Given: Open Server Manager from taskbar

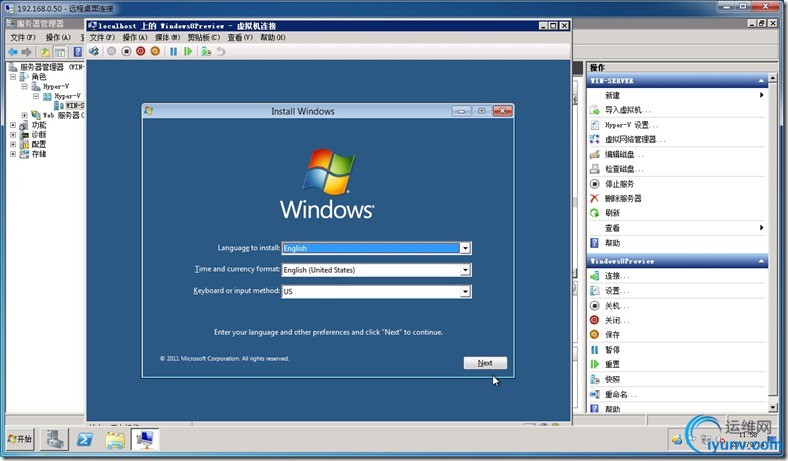Looking at the screenshot, I should (54, 439).
